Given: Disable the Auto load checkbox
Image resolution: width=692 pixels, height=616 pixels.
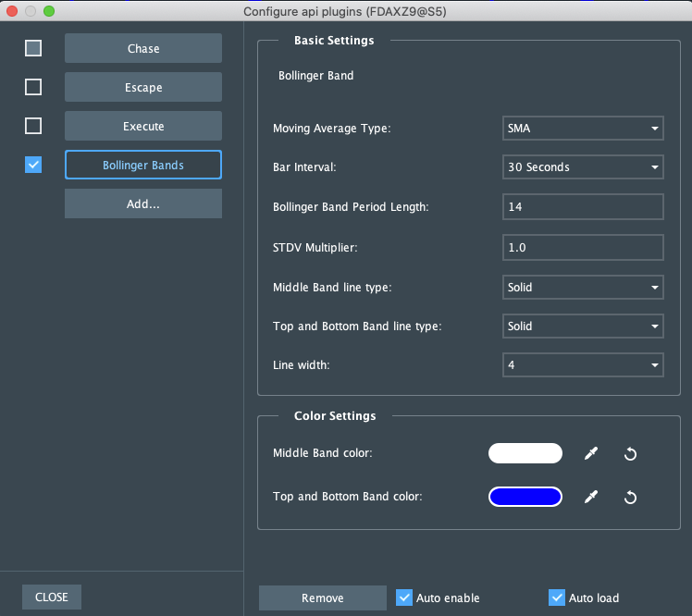Looking at the screenshot, I should (x=557, y=598).
